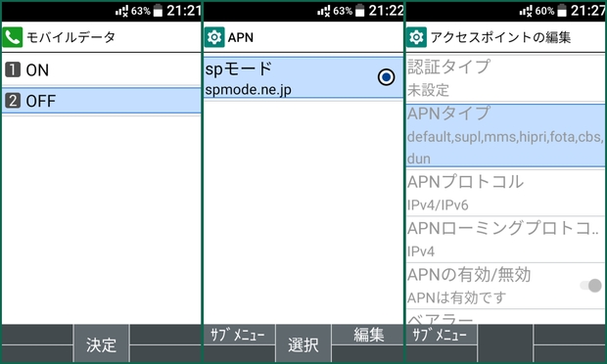Click the モバイルデータ screen title
Screen dimensions: 607x364
tap(70, 37)
